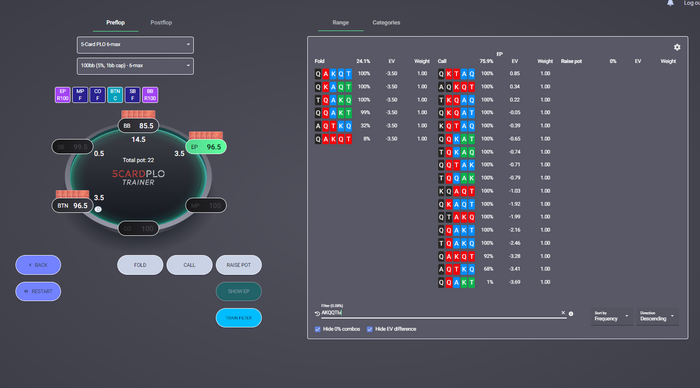The width and height of the screenshot is (700, 388).
Task: Select the Call row with EV 0.85
Action: pos(496,74)
